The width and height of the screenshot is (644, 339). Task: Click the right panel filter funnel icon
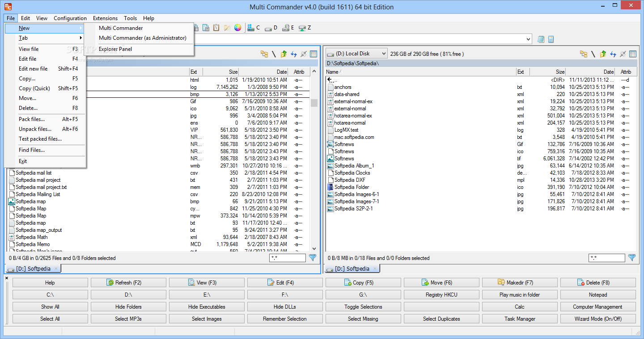(x=632, y=258)
